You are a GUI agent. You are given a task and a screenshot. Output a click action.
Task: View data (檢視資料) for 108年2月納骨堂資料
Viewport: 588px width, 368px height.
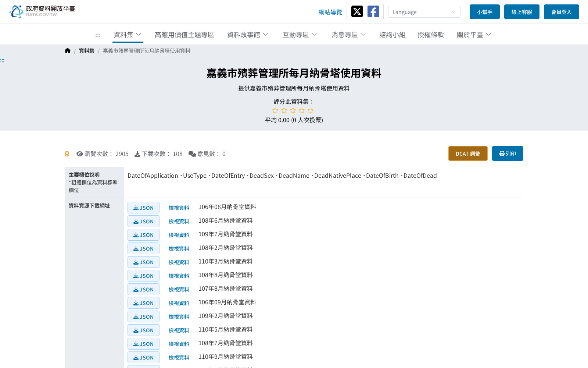(179, 249)
